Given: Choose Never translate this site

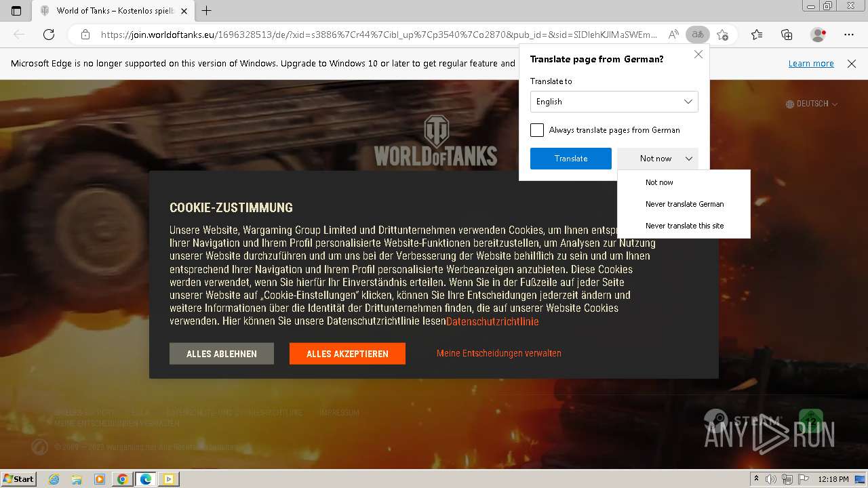Looking at the screenshot, I should (x=684, y=226).
